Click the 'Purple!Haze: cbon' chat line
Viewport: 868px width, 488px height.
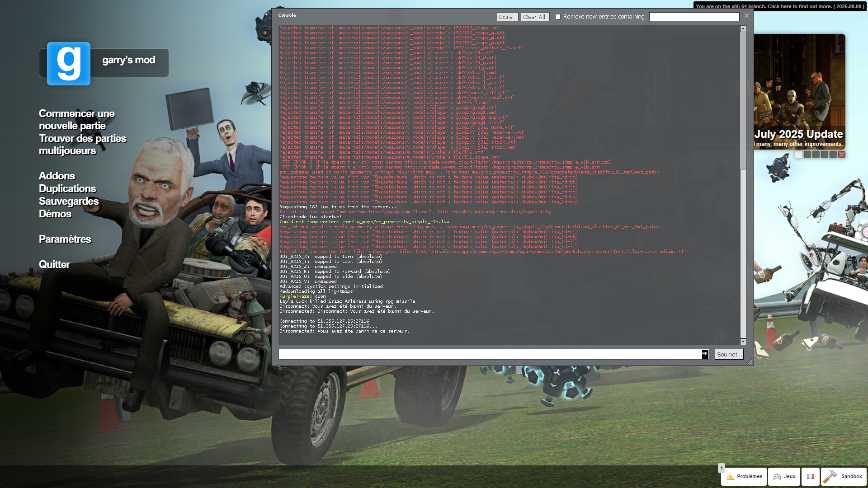pos(302,296)
